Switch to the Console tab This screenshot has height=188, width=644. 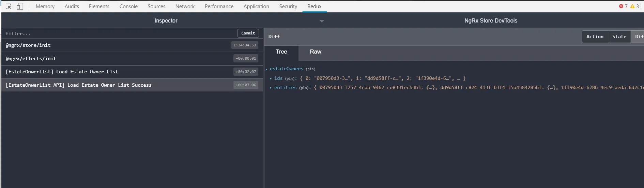pos(128,6)
